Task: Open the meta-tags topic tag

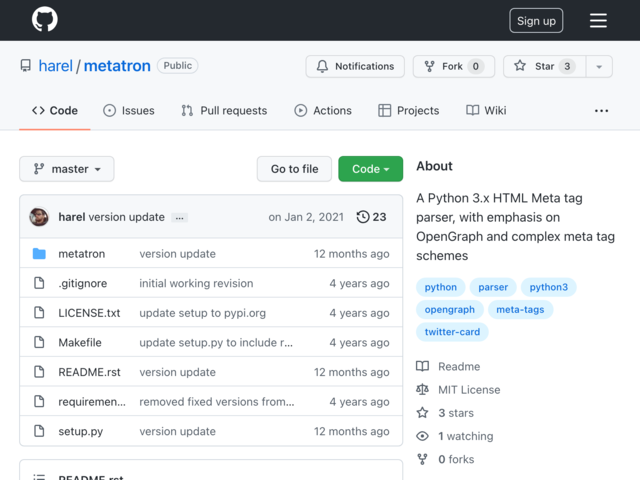Action: click(x=520, y=309)
